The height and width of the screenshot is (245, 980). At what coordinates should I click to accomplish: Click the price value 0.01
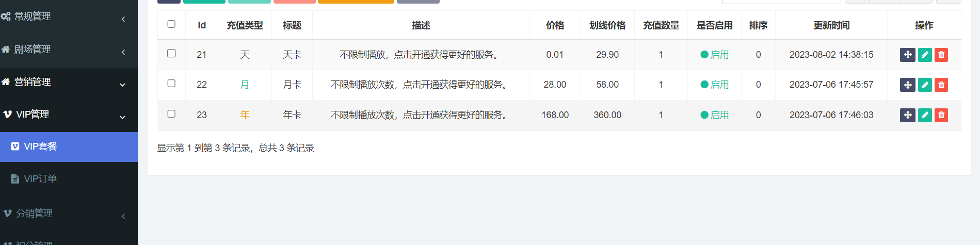coord(555,55)
